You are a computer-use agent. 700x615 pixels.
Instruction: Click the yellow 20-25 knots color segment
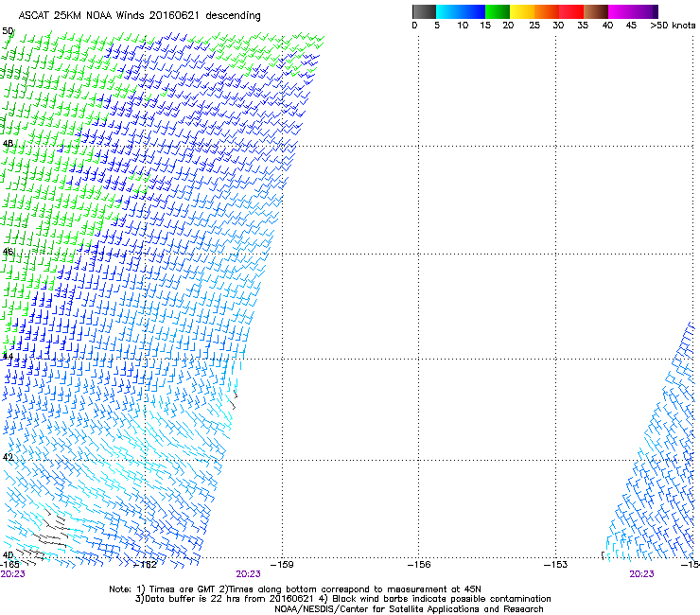point(522,11)
